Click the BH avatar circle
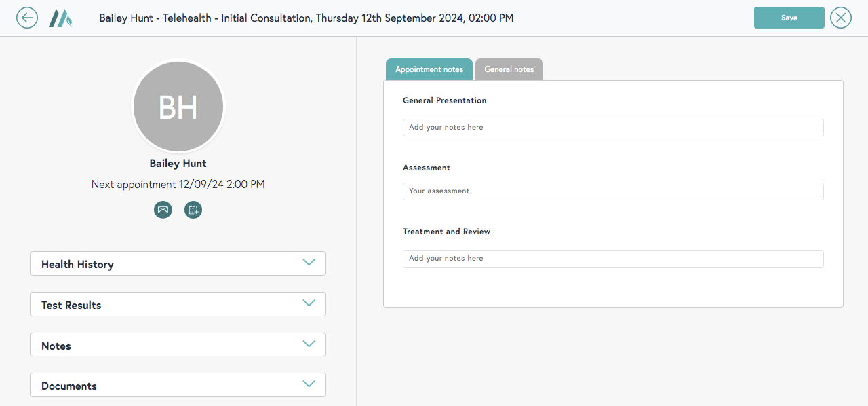Screen dimensions: 868x406 [x=178, y=107]
